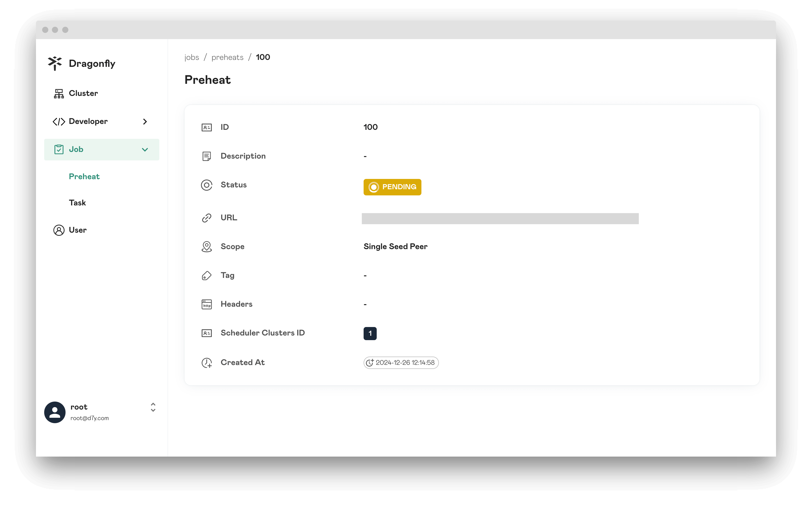This screenshot has width=812, height=508.
Task: Click the Scheduler Clusters ID 1 chip
Action: pos(370,334)
